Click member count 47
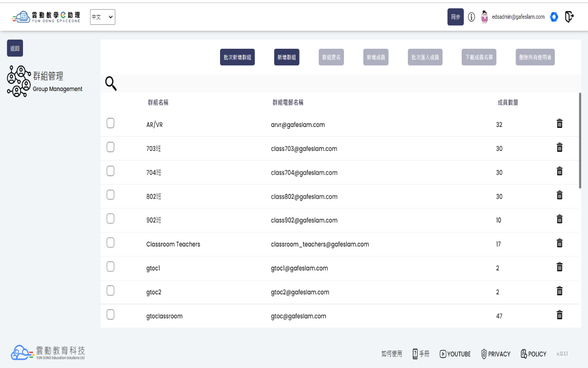Viewport: 588px width, 368px height. click(499, 316)
